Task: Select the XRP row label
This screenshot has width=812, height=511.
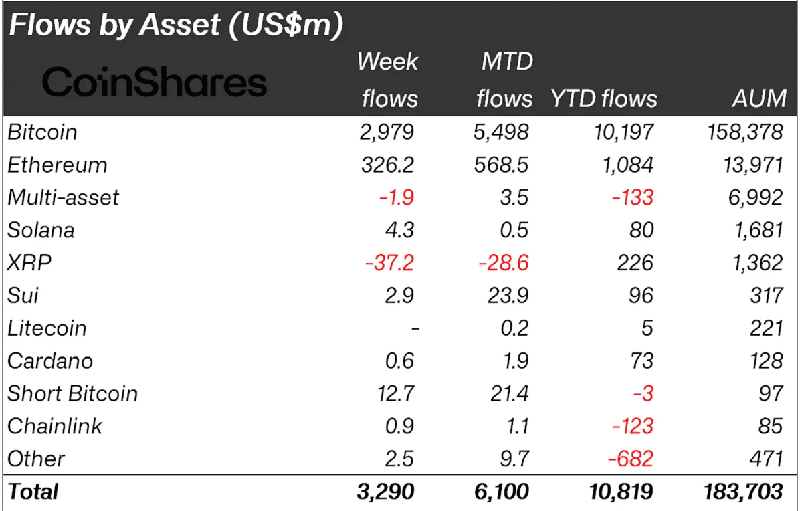Action: click(29, 263)
